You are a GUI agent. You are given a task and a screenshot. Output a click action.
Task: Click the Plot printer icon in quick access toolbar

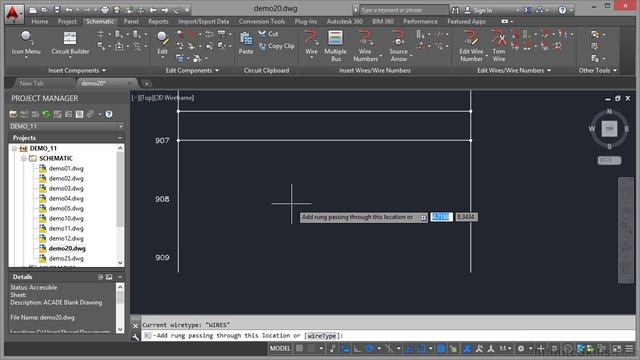click(x=105, y=10)
